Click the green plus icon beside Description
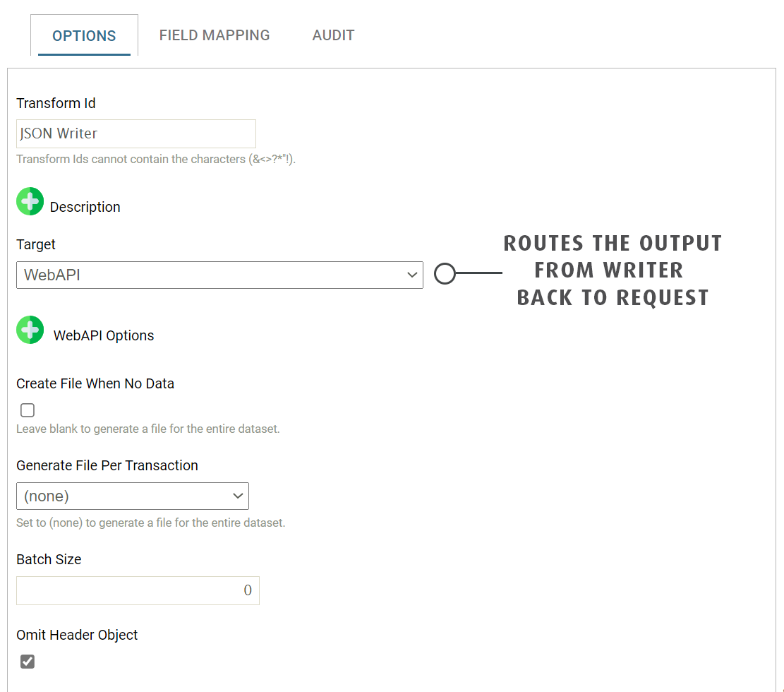The width and height of the screenshot is (784, 692). point(30,202)
